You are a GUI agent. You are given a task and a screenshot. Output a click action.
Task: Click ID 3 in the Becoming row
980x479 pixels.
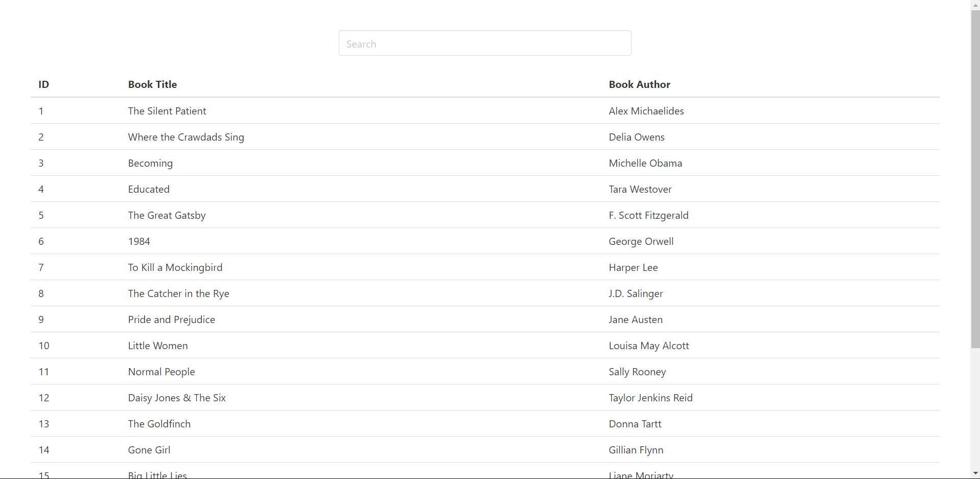pyautogui.click(x=41, y=163)
